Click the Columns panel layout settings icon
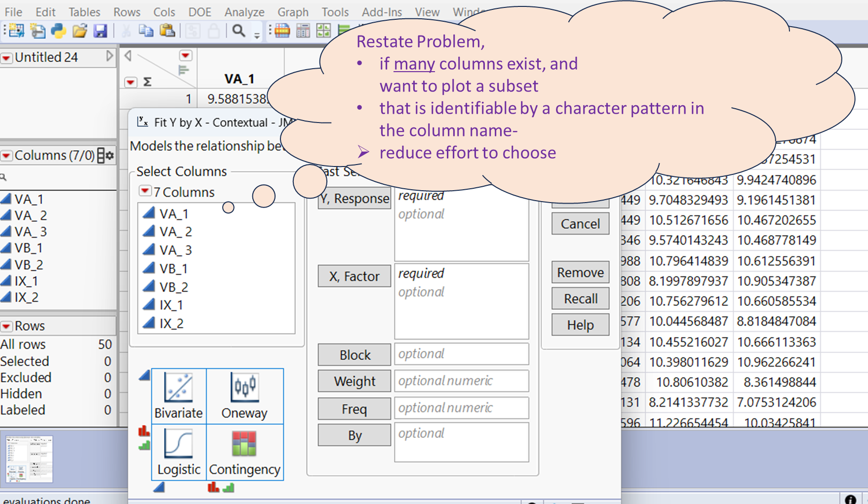This screenshot has width=868, height=504. (105, 156)
